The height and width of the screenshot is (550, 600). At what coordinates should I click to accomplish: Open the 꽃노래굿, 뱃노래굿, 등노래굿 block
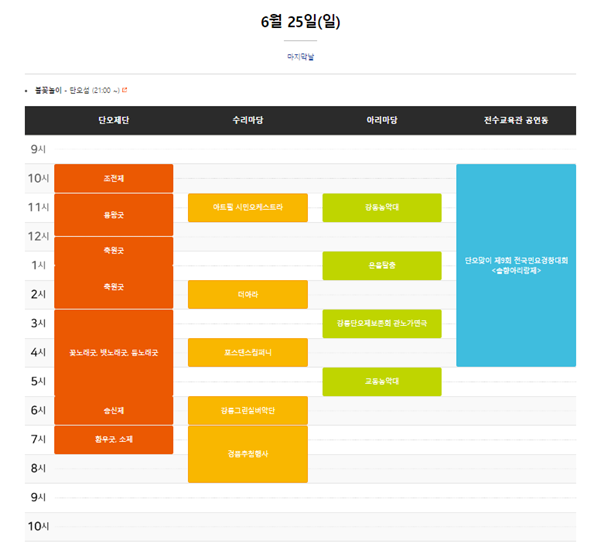click(114, 353)
